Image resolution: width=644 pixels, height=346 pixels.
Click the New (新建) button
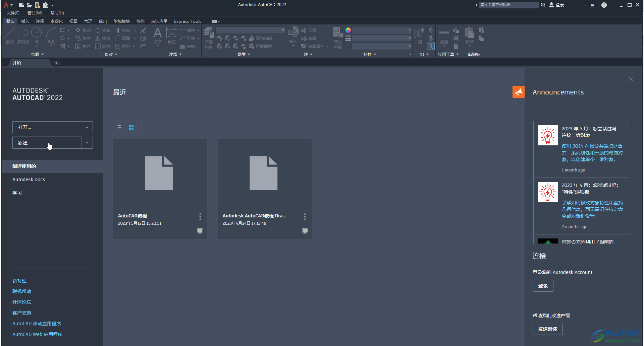point(47,143)
